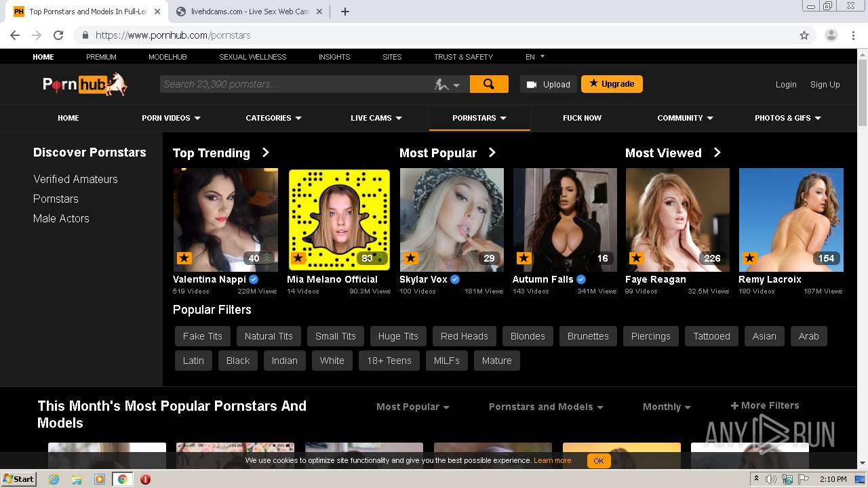Open the search type selector beside search box
This screenshot has height=488, width=868.
point(448,85)
